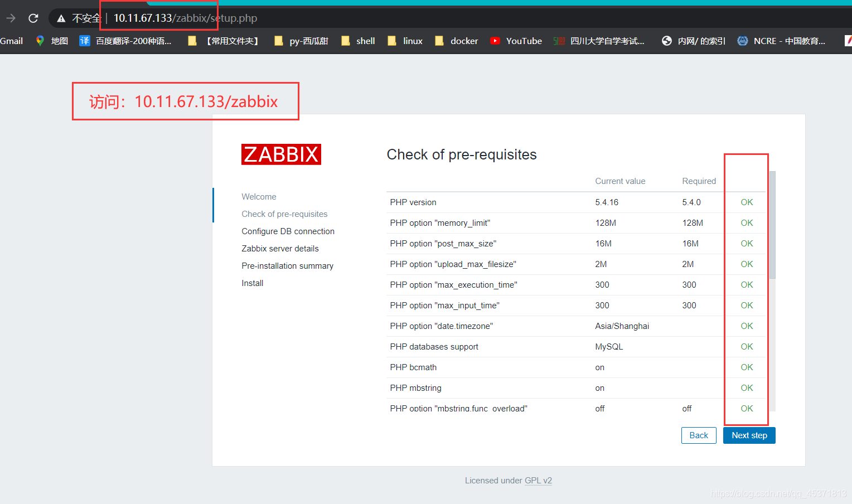Click OK status for PHP version
This screenshot has height=504, width=852.
[747, 202]
